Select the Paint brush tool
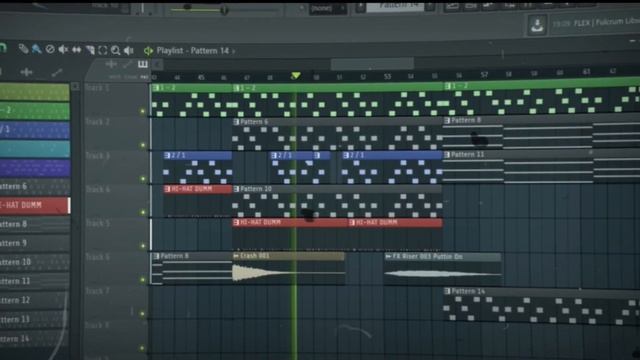Screen dimensions: 640x360 pos(37,49)
